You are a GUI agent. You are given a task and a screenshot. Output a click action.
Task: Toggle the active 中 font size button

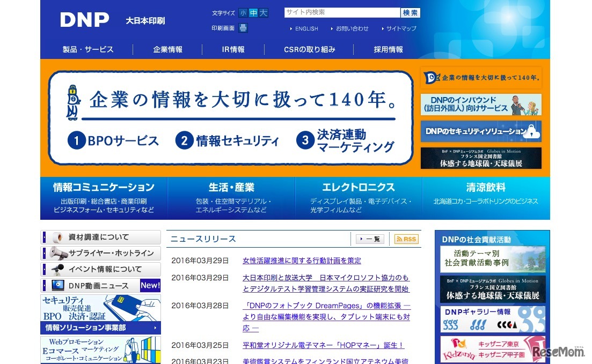pyautogui.click(x=253, y=12)
